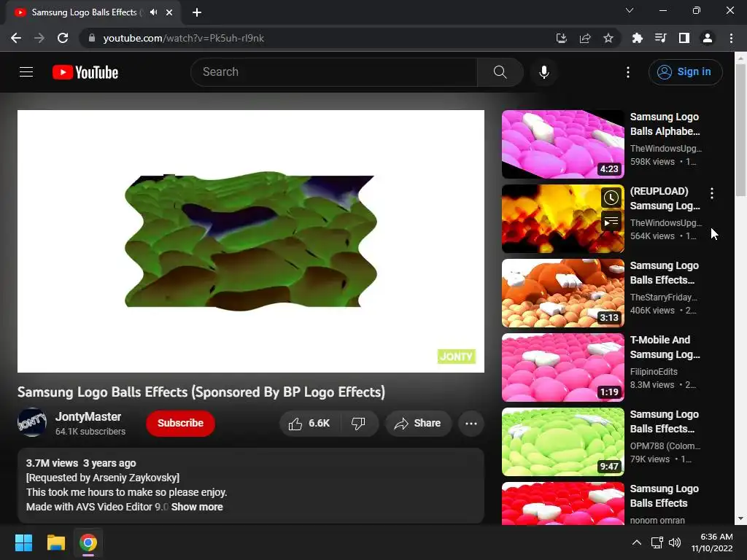Viewport: 747px width, 560px height.
Task: Open JontyMaster channel name link
Action: pyautogui.click(x=88, y=416)
